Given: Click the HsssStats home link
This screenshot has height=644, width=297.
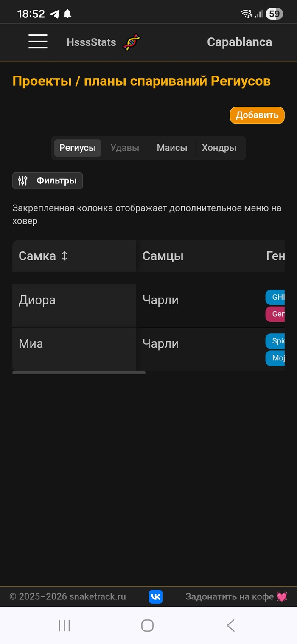Looking at the screenshot, I should (x=91, y=42).
